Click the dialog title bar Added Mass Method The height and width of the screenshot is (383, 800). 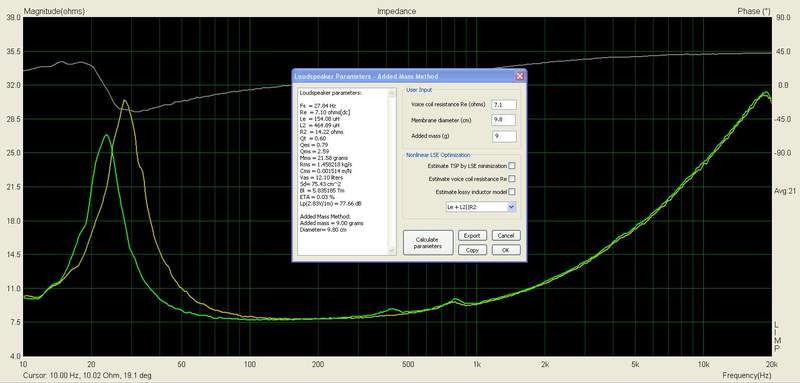point(366,76)
